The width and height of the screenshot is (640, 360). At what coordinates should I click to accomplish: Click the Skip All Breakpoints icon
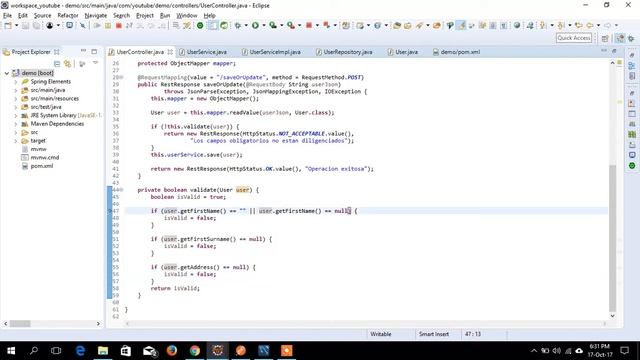82,25
